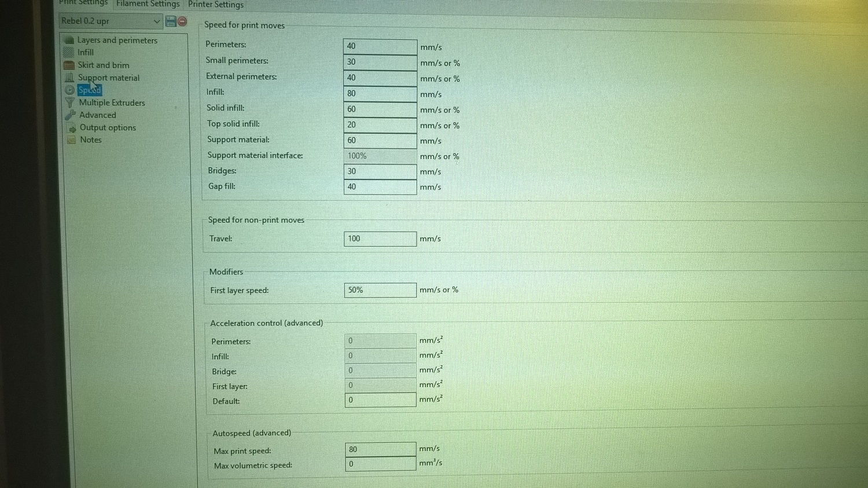Click the Default acceleration input field

click(380, 400)
